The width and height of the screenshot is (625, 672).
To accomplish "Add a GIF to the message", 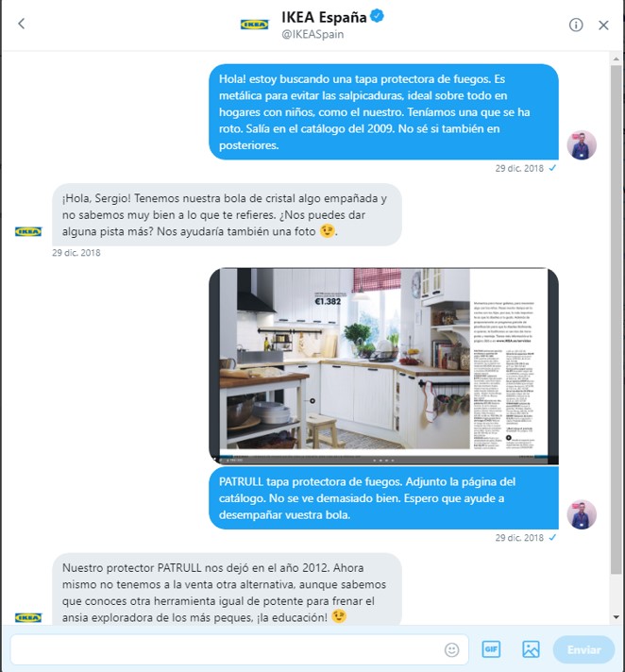I will point(491,649).
